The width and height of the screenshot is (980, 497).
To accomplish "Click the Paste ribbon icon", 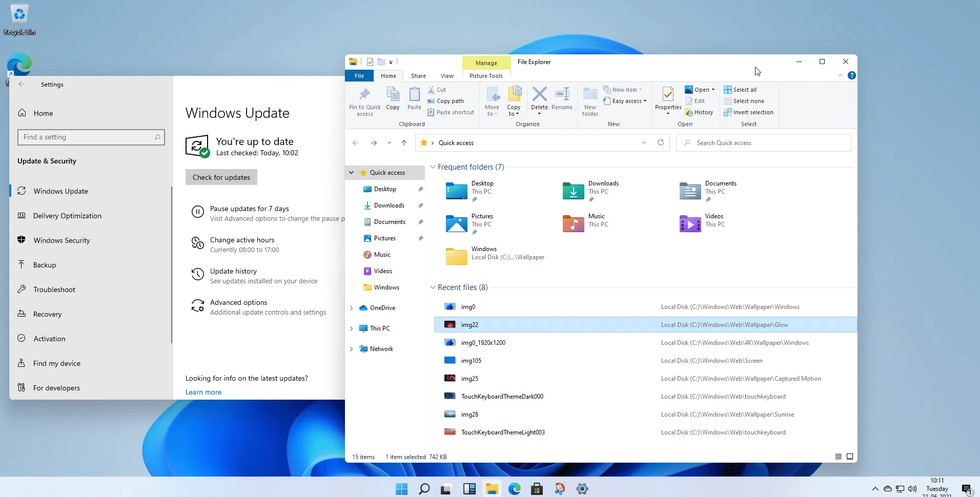I will tap(414, 98).
